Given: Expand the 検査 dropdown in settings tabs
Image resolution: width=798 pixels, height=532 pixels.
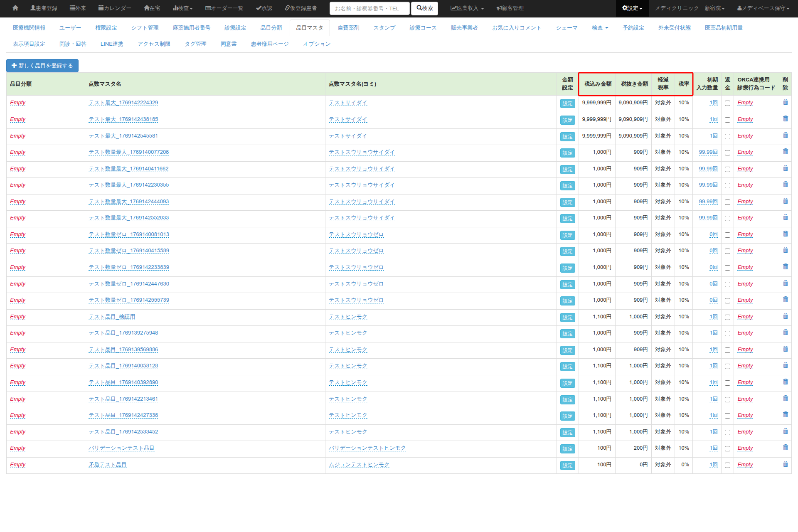Looking at the screenshot, I should click(600, 28).
